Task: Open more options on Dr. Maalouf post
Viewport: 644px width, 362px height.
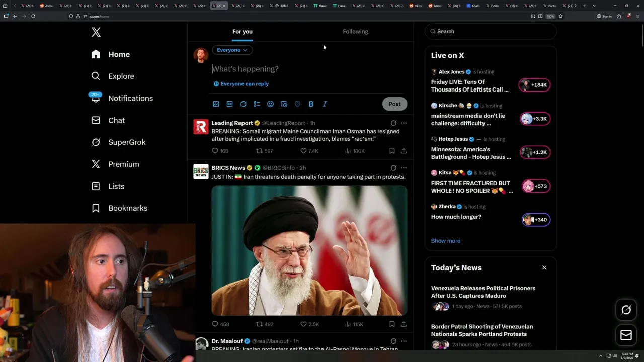Action: tap(404, 341)
